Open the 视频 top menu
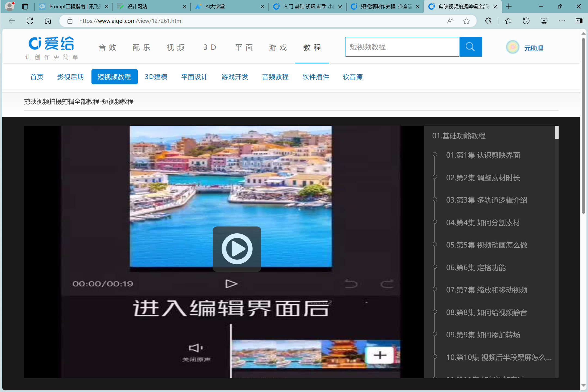This screenshot has height=392, width=588. pos(176,47)
